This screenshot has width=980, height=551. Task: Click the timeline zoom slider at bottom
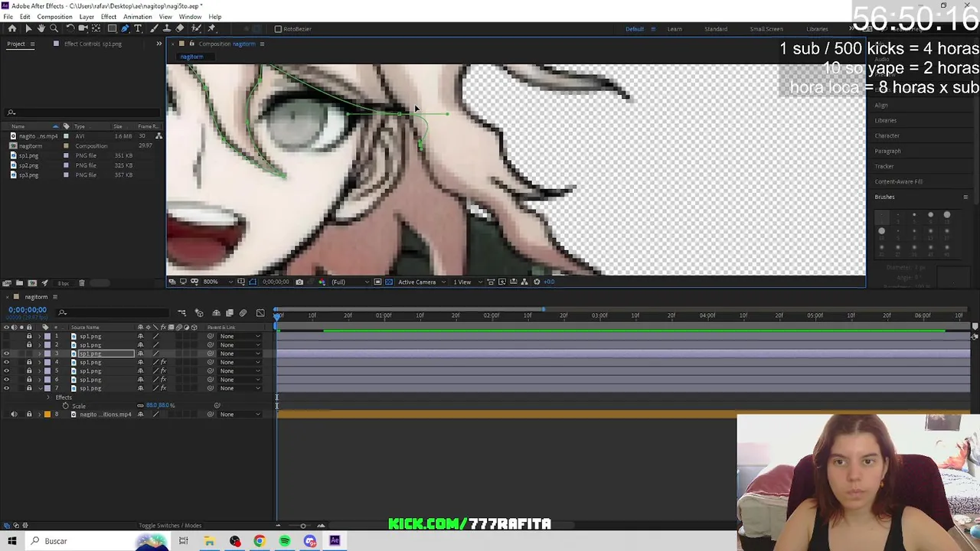[x=303, y=526]
